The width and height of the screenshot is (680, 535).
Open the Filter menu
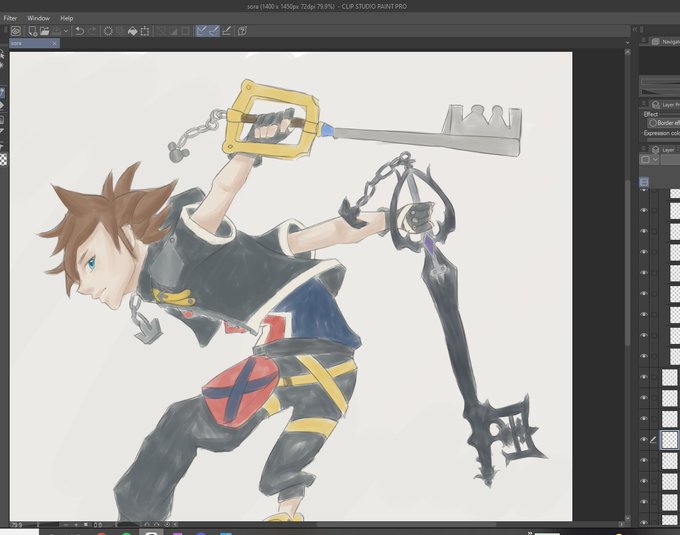tap(10, 18)
